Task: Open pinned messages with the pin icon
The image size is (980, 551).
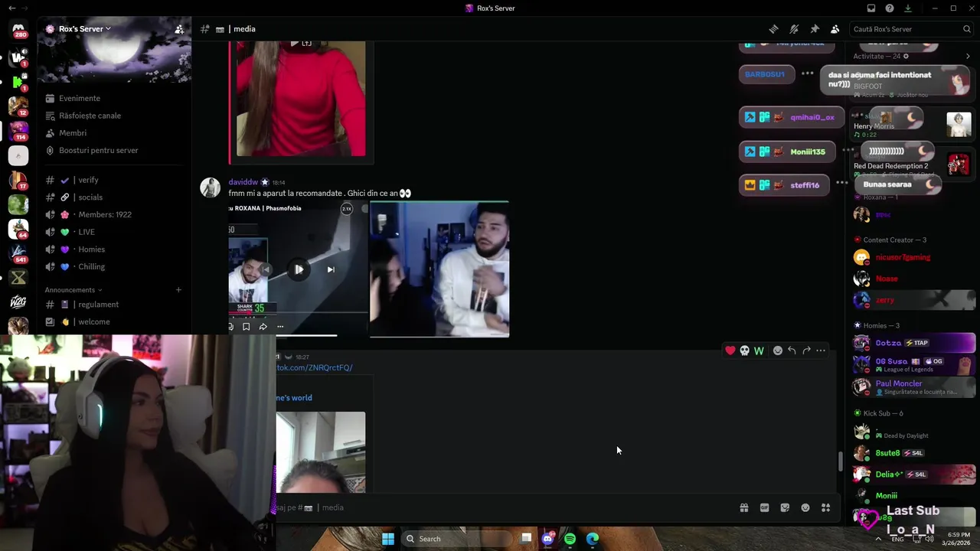Action: [x=815, y=29]
